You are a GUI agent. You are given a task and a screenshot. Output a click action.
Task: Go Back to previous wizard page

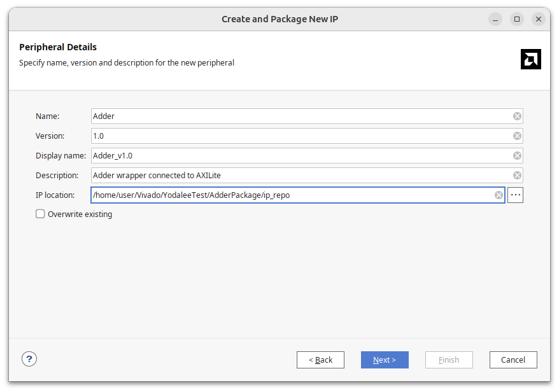click(320, 360)
